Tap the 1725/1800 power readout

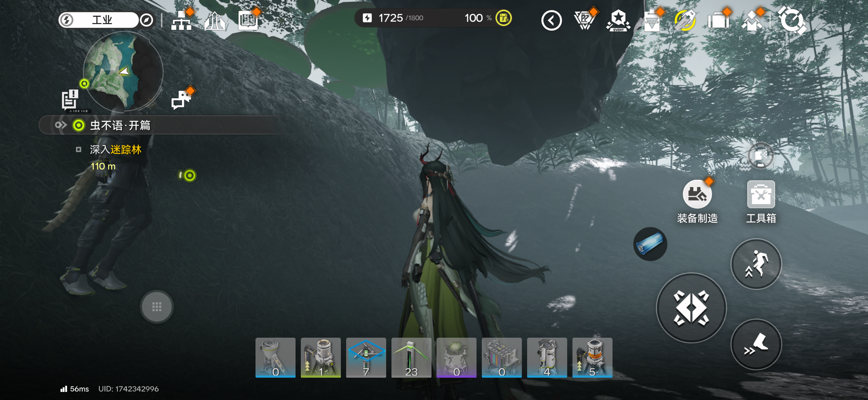[393, 18]
